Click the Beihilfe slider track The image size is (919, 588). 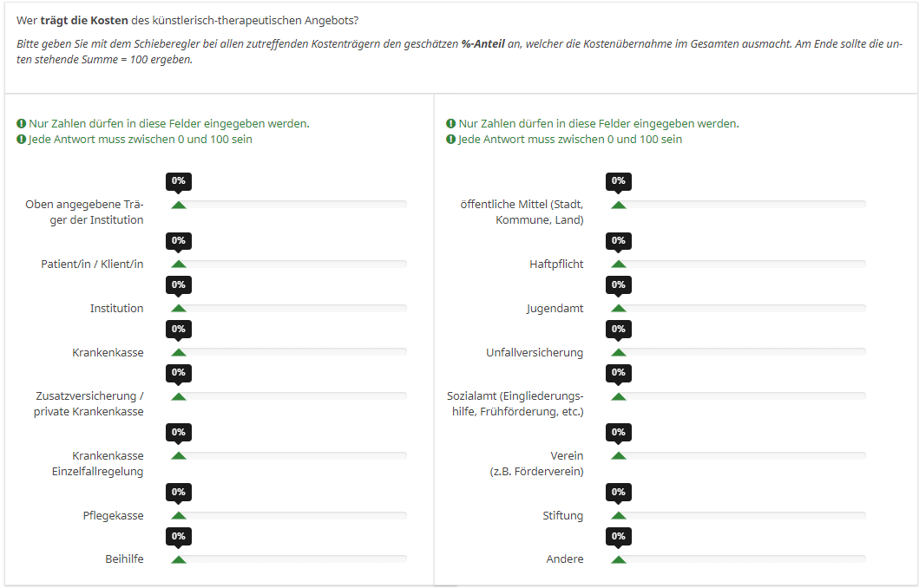pyautogui.click(x=290, y=559)
